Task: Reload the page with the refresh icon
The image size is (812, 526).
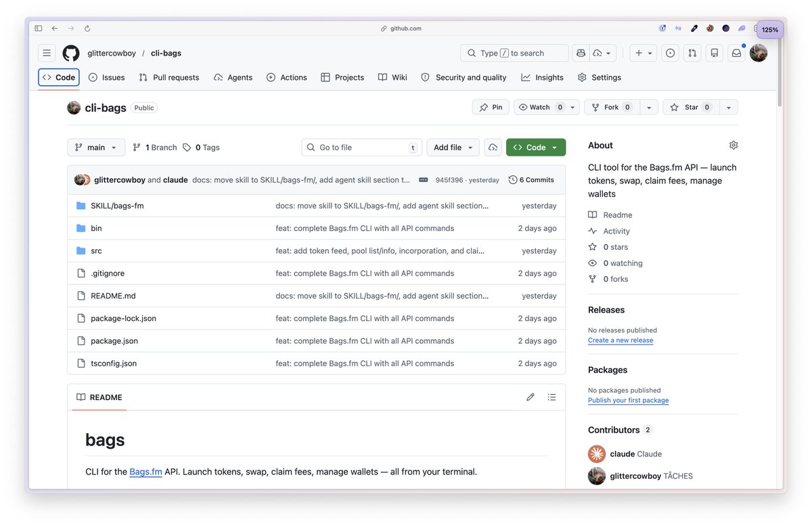Action: coord(87,28)
